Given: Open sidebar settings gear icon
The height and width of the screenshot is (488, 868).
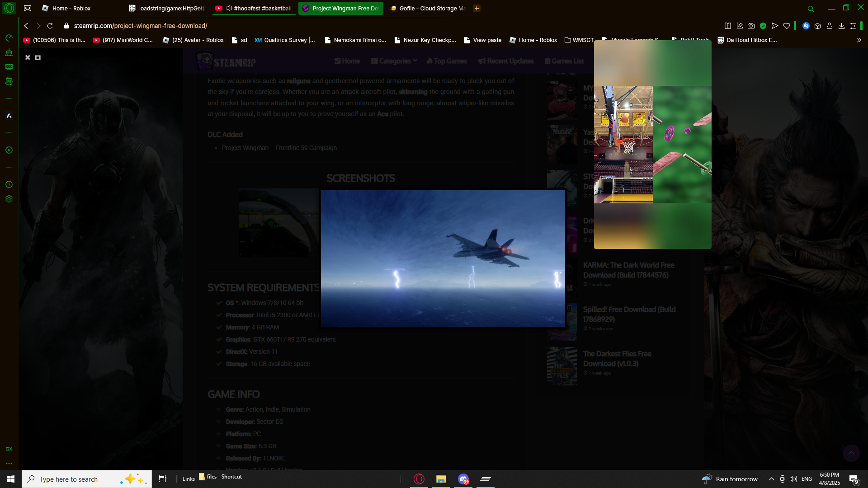Looking at the screenshot, I should pyautogui.click(x=9, y=199).
